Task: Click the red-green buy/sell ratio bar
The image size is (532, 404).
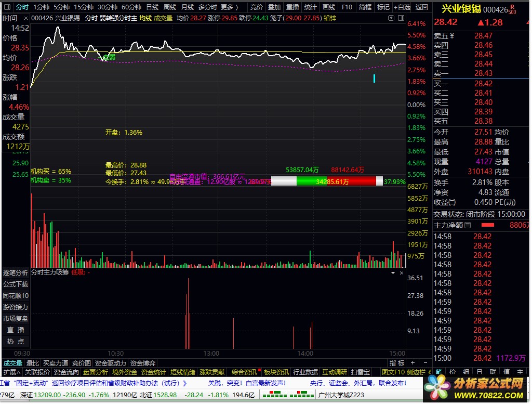Action: pos(327,181)
